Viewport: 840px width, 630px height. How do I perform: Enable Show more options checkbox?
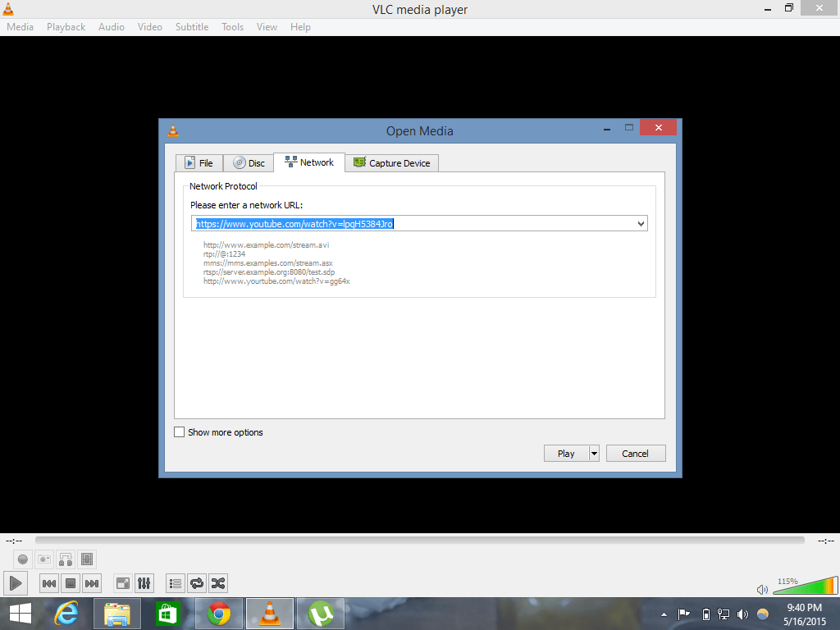coord(180,431)
